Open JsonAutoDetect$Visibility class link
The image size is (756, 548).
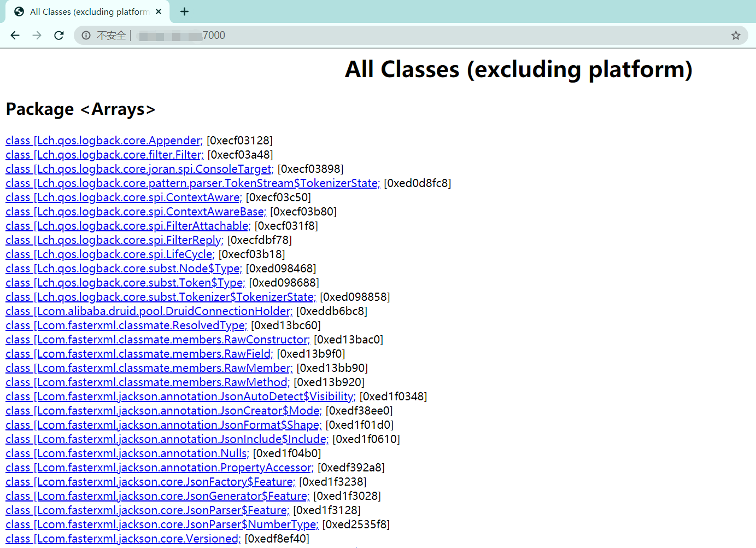pos(180,397)
